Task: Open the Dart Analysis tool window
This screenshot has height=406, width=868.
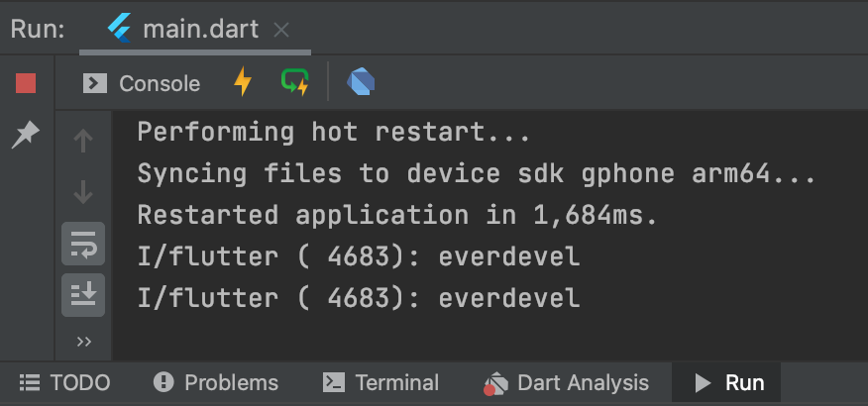Action: click(566, 383)
